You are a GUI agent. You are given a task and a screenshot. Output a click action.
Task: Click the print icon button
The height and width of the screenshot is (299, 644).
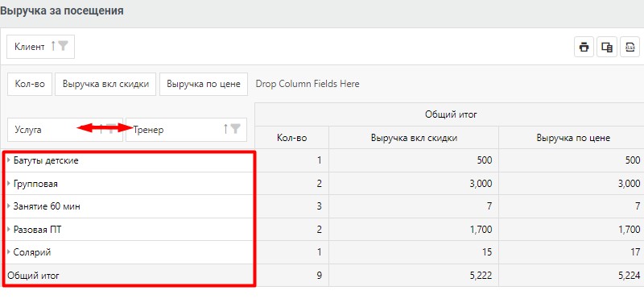(584, 47)
